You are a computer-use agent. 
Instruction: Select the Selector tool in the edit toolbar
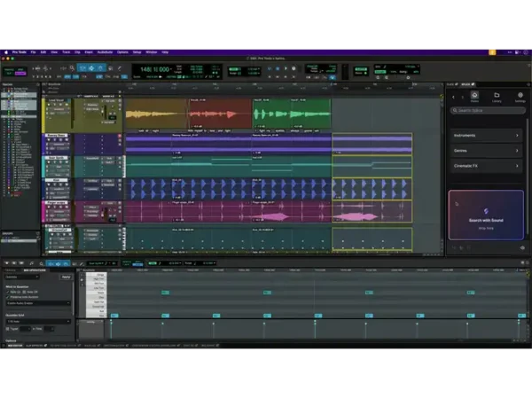pos(91,68)
